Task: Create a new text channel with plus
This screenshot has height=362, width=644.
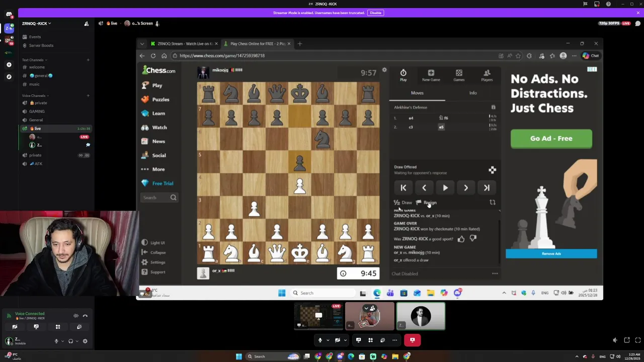Action: (88, 60)
